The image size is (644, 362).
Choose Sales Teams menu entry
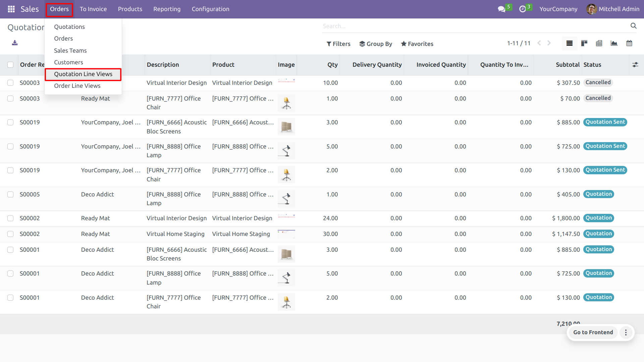pyautogui.click(x=70, y=51)
